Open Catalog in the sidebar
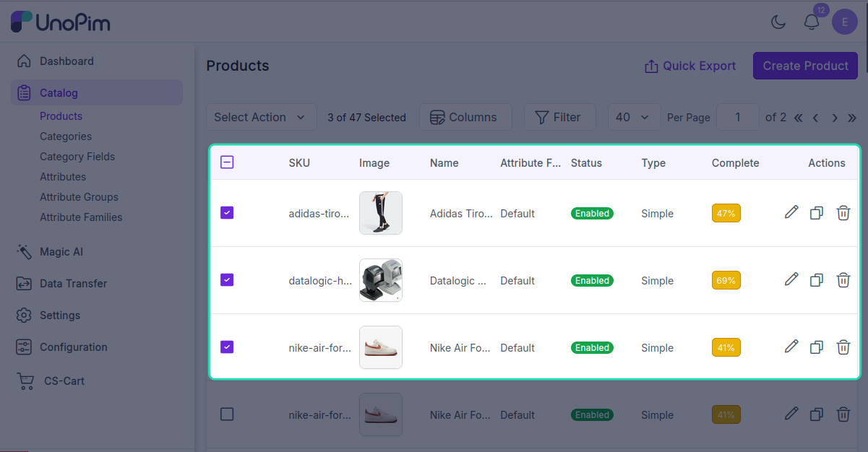The image size is (868, 452). 97,92
